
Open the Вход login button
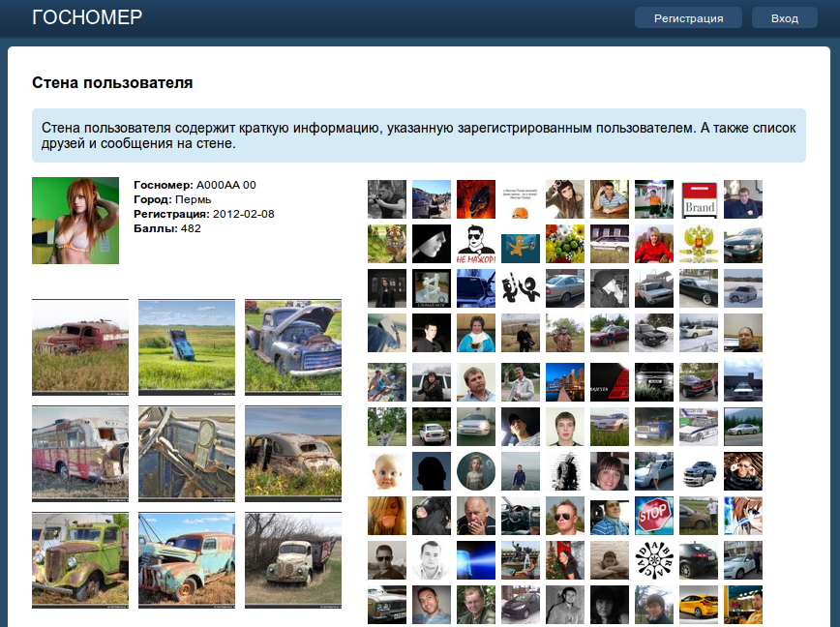point(784,17)
